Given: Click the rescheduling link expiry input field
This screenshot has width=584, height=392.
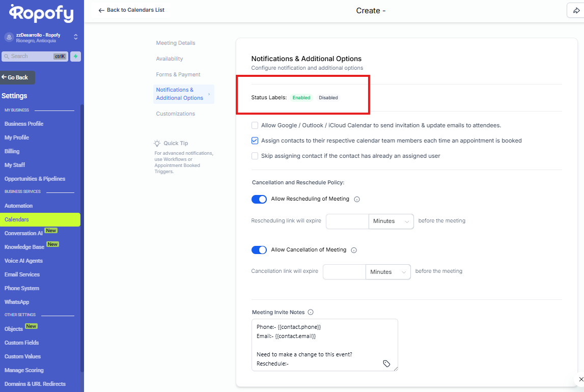Looking at the screenshot, I should pyautogui.click(x=347, y=221).
